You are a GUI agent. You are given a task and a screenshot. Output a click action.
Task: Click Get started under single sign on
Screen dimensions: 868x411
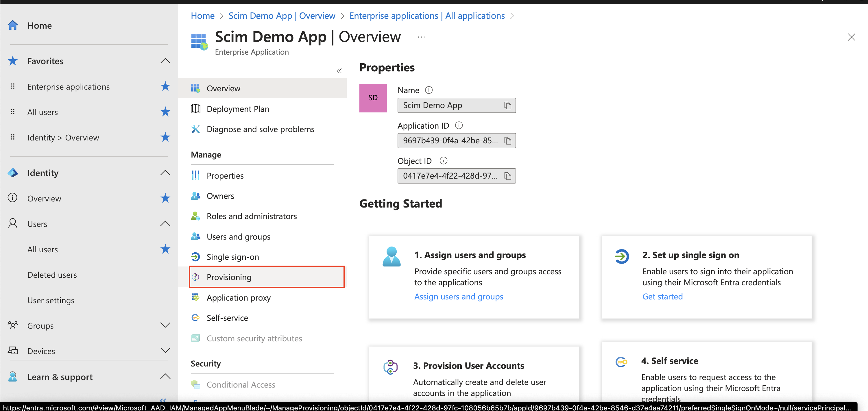point(662,297)
